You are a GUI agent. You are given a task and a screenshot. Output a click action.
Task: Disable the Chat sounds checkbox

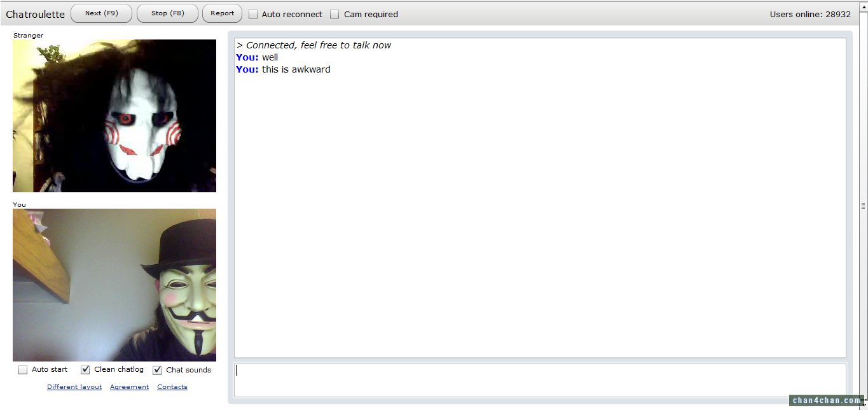(157, 370)
